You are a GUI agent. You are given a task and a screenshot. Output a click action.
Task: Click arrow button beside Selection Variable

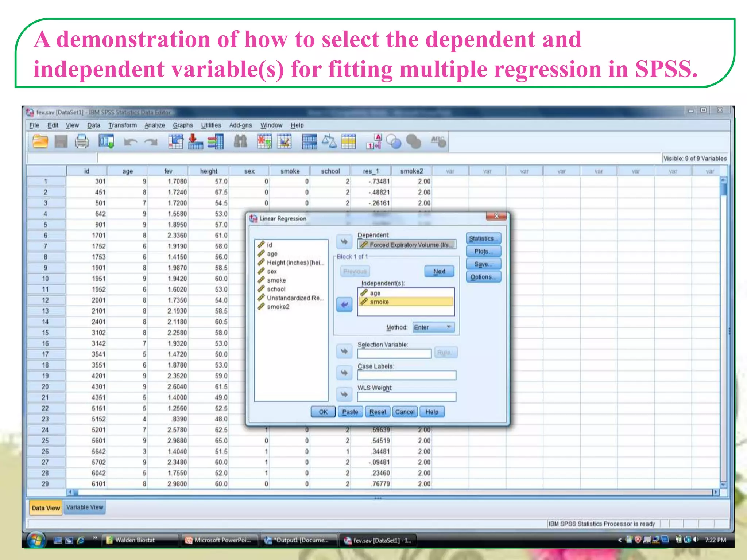pyautogui.click(x=344, y=351)
